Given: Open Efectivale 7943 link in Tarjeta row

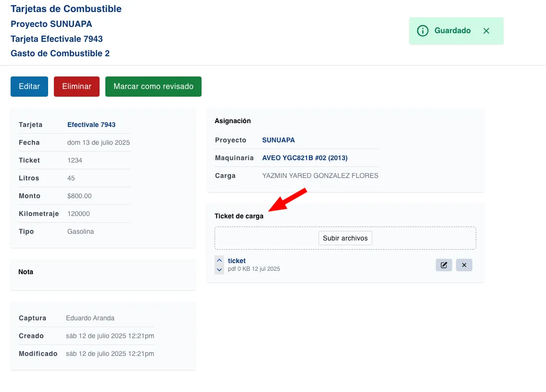Looking at the screenshot, I should click(91, 125).
